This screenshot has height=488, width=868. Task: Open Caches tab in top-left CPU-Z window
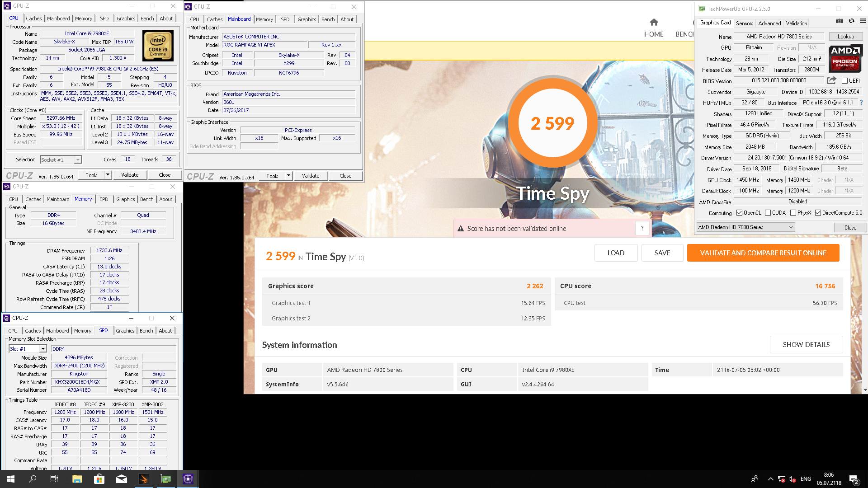point(34,19)
